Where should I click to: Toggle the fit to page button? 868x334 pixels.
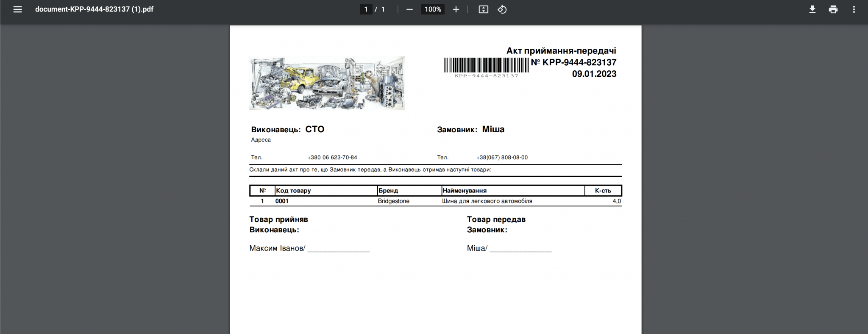point(483,9)
